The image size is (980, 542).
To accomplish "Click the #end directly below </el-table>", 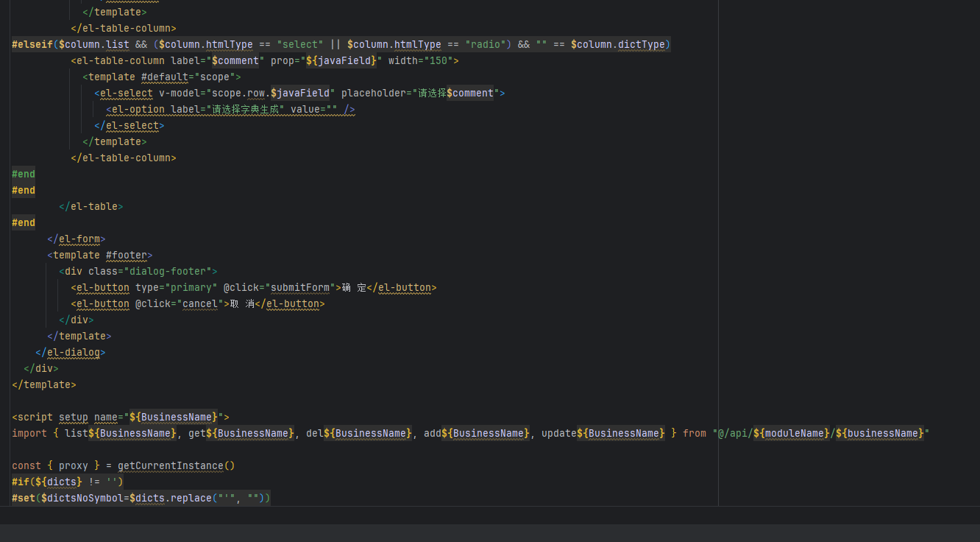I will (x=24, y=223).
